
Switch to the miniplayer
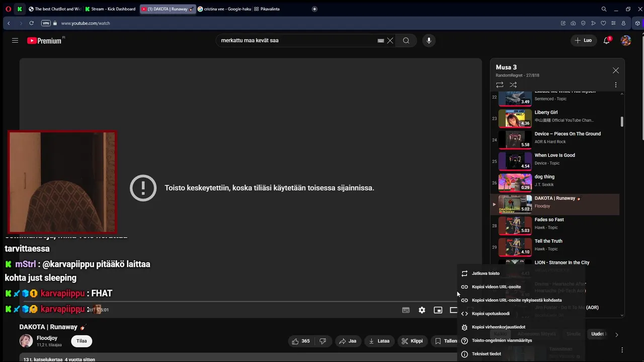[x=438, y=310]
